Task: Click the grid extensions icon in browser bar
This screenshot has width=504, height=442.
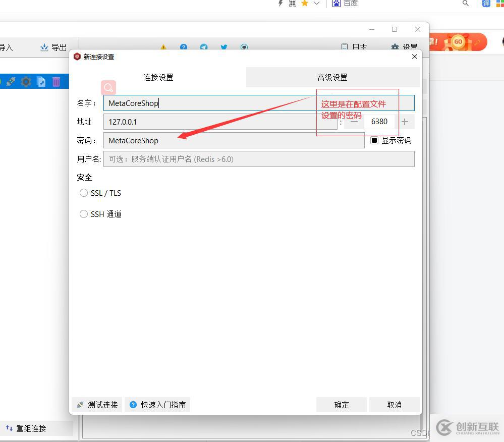Action: (293, 3)
